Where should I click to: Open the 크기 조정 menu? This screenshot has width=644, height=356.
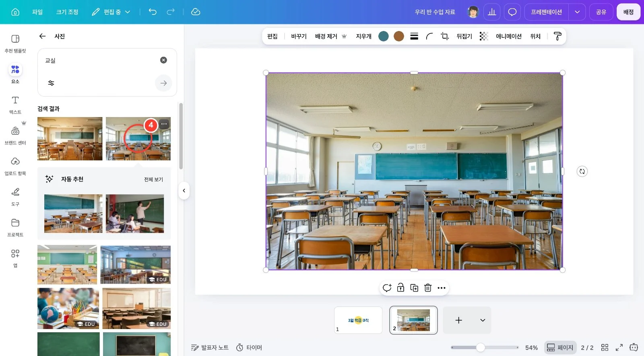click(x=67, y=12)
